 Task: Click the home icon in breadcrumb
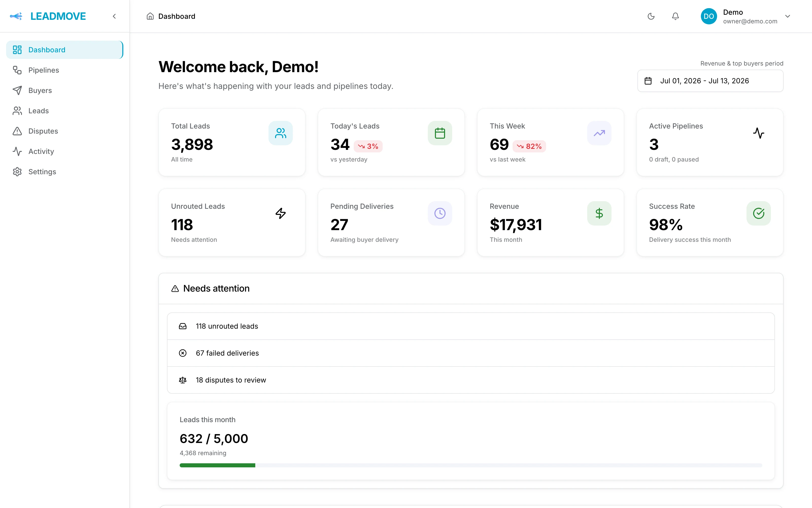click(150, 16)
